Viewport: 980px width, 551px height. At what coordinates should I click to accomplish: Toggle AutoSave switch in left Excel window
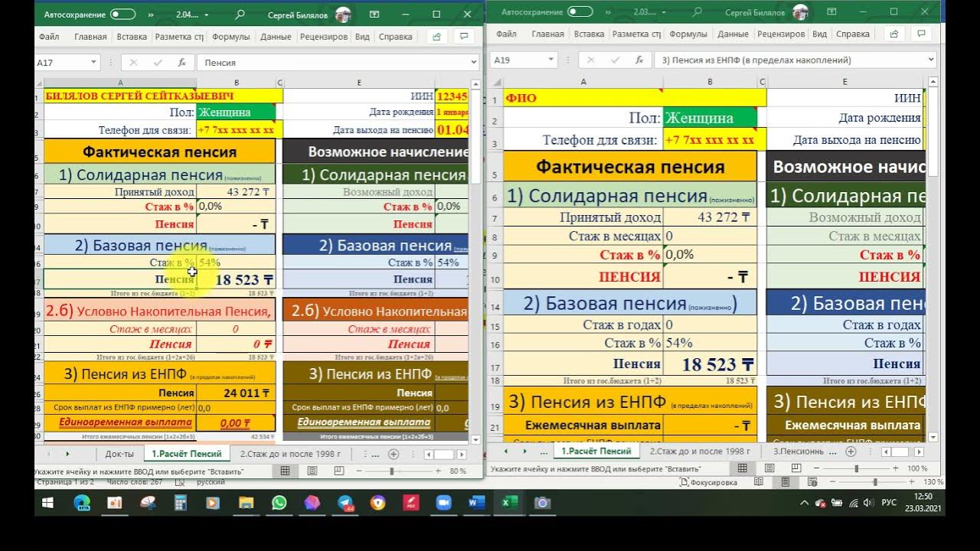coord(122,15)
